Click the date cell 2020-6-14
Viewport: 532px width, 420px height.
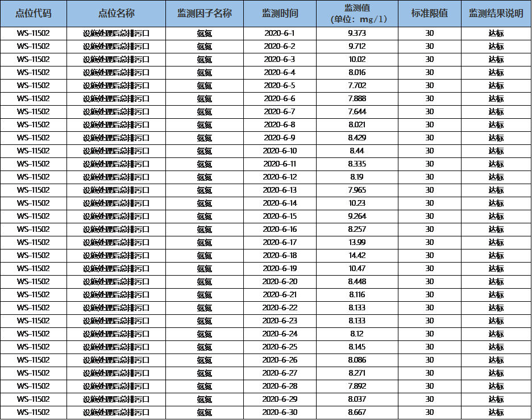coord(280,203)
